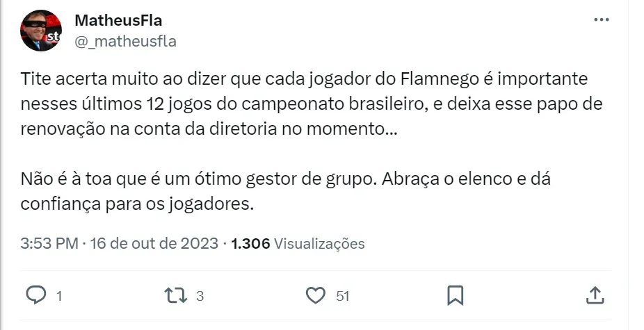
Task: Repost the tweet using the retweet icon
Action: (175, 295)
